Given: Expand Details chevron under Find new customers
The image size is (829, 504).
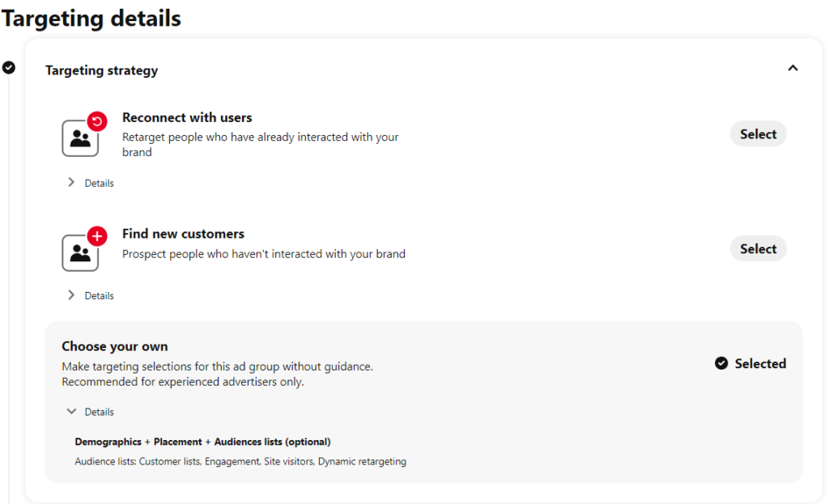Looking at the screenshot, I should click(x=71, y=295).
